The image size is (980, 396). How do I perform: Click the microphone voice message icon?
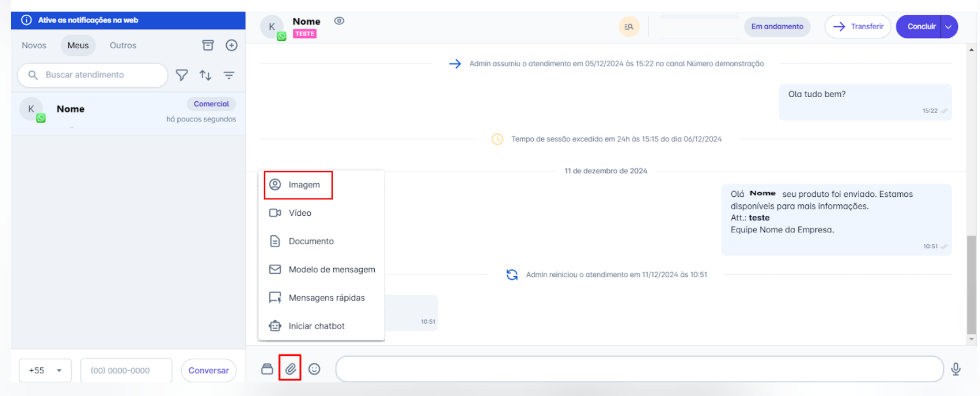[955, 369]
